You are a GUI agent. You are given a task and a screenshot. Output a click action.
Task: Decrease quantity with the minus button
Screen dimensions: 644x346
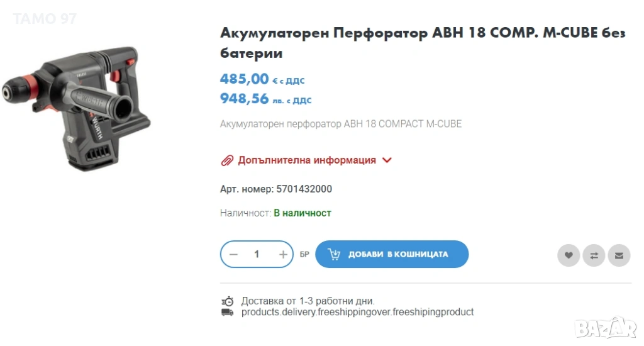pyautogui.click(x=233, y=254)
